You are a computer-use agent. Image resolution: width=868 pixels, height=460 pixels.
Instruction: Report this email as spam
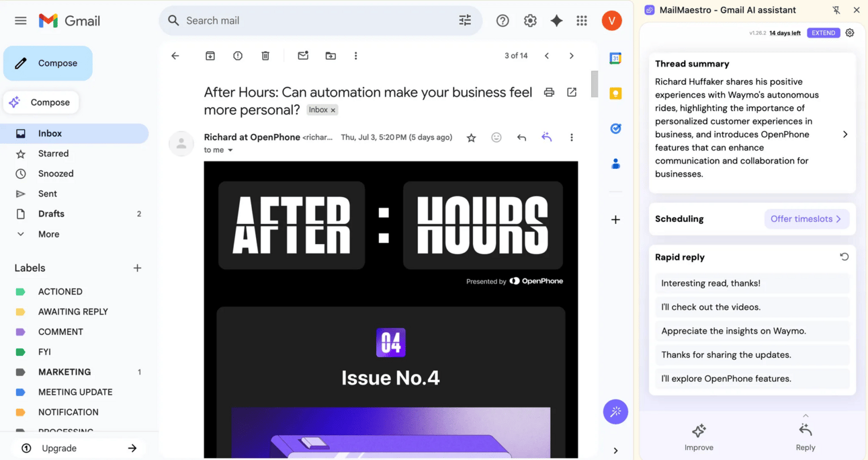tap(238, 56)
